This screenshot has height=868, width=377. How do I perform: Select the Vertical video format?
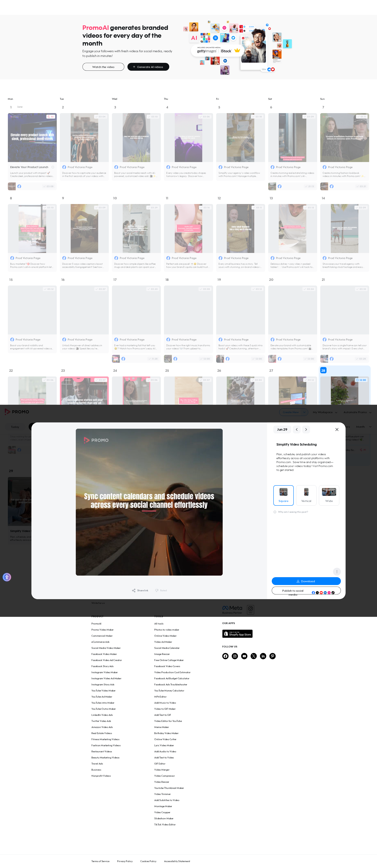pyautogui.click(x=306, y=495)
